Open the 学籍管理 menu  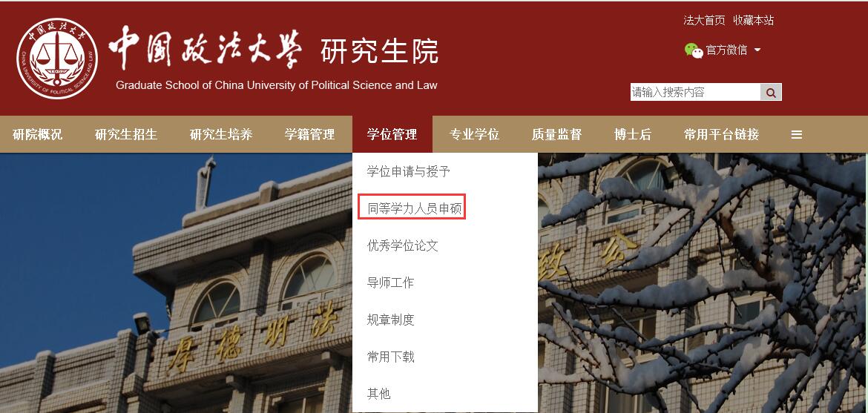click(x=310, y=135)
